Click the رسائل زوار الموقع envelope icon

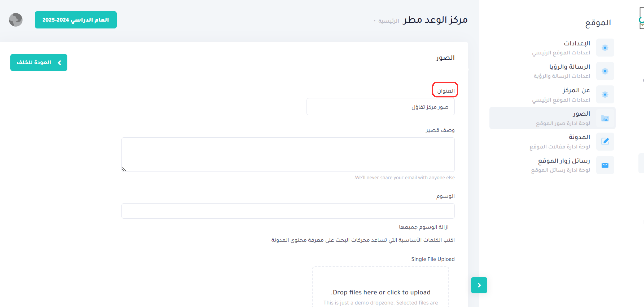click(605, 165)
